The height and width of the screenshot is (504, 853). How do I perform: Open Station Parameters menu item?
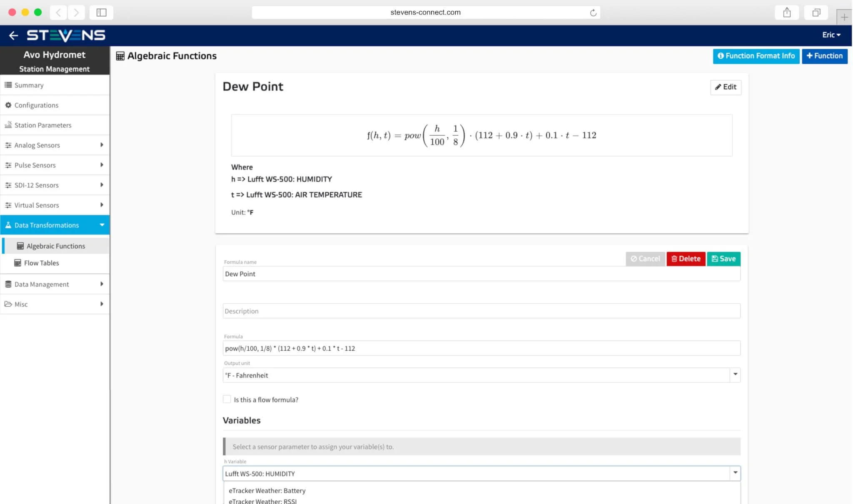click(43, 125)
